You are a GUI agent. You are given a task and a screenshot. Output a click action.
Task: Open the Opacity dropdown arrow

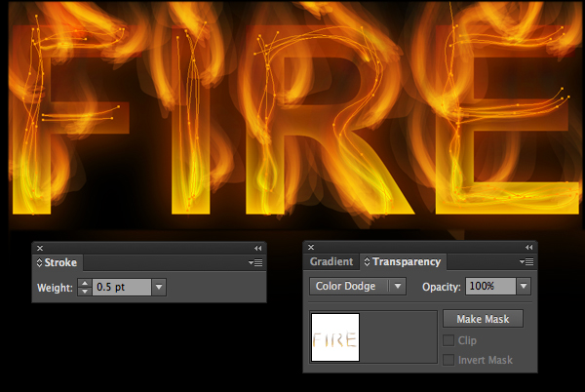point(524,287)
